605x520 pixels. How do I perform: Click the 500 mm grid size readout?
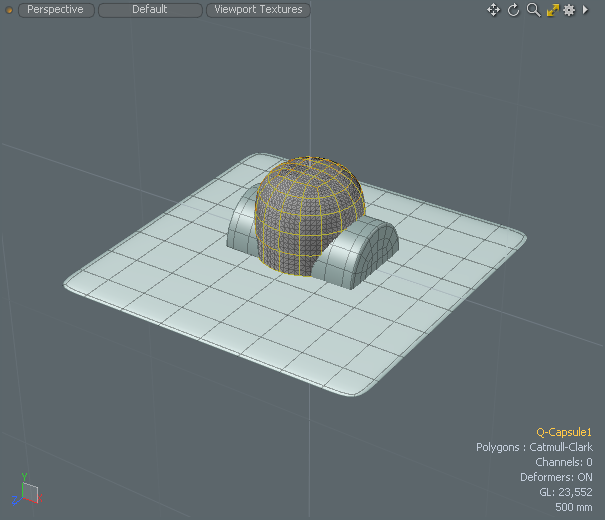coord(573,507)
